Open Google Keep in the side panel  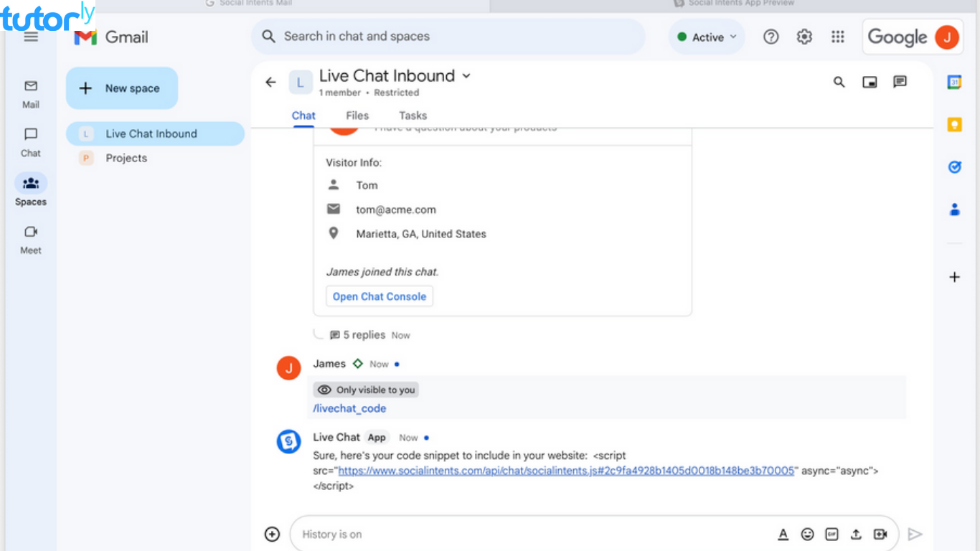(x=955, y=124)
